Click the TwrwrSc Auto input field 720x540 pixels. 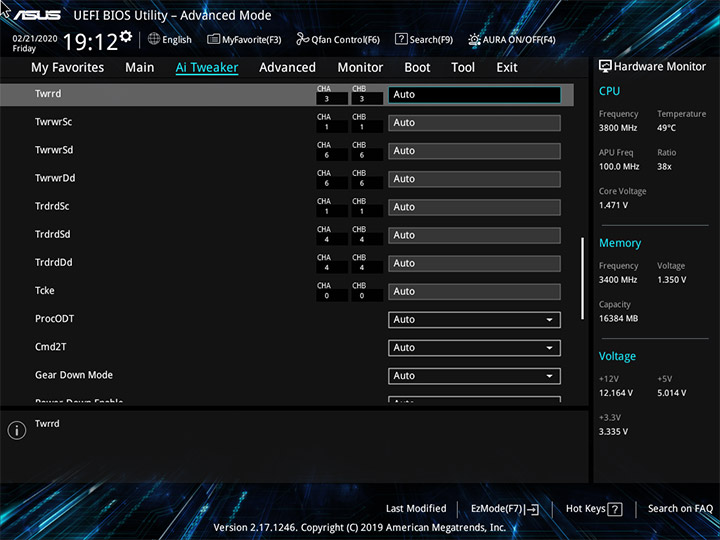tap(474, 123)
